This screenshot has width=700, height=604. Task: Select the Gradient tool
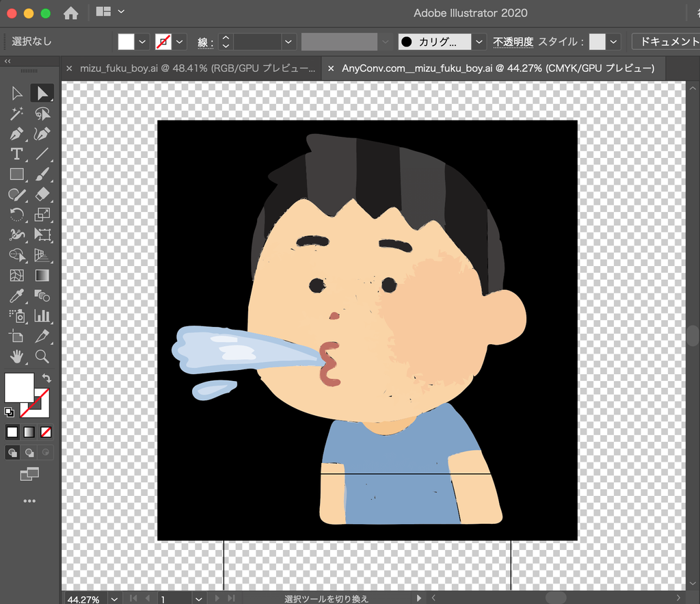tap(42, 275)
